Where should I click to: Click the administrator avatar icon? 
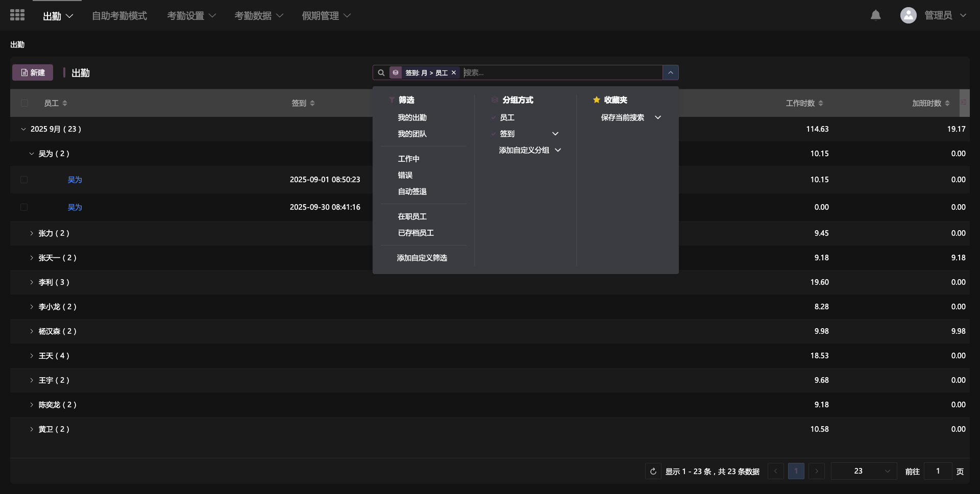(x=908, y=15)
